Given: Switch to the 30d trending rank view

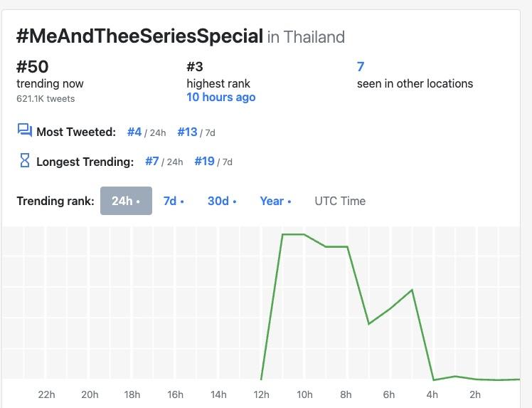Looking at the screenshot, I should click(x=222, y=201).
